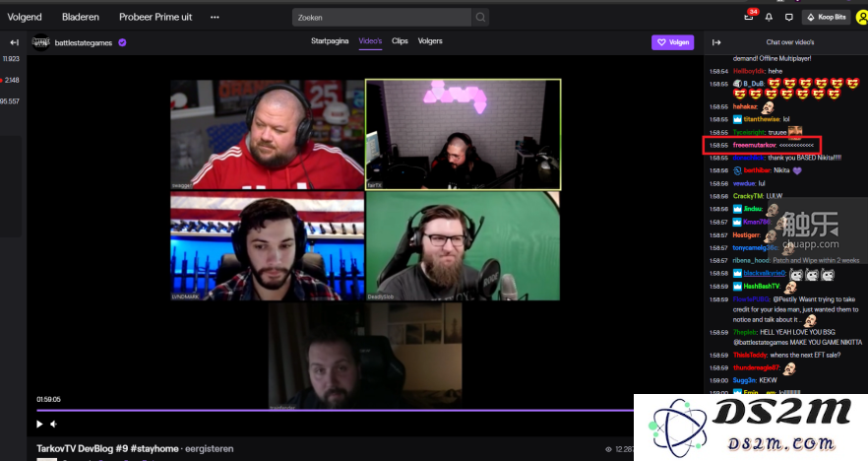
Task: Click chat username titanthewise
Action: 762,119
